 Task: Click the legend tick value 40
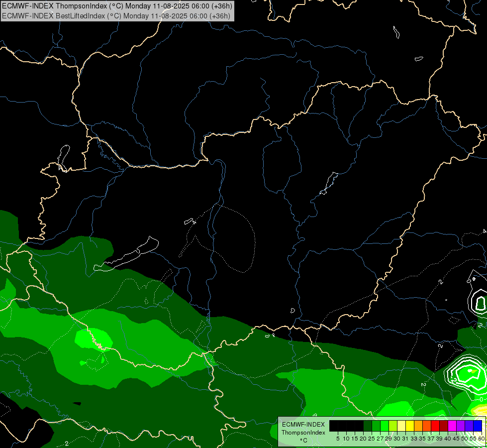tap(448, 439)
